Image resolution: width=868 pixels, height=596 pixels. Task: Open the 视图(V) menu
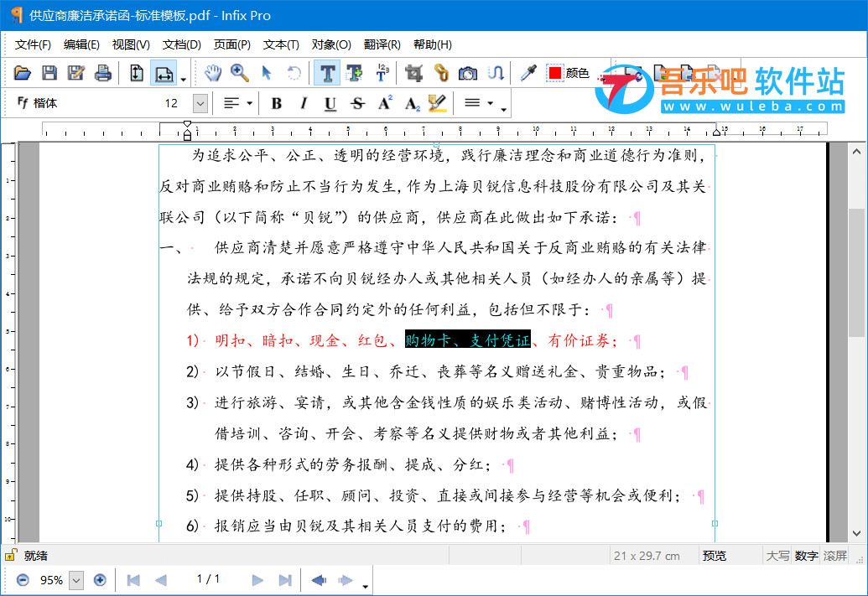pos(131,44)
